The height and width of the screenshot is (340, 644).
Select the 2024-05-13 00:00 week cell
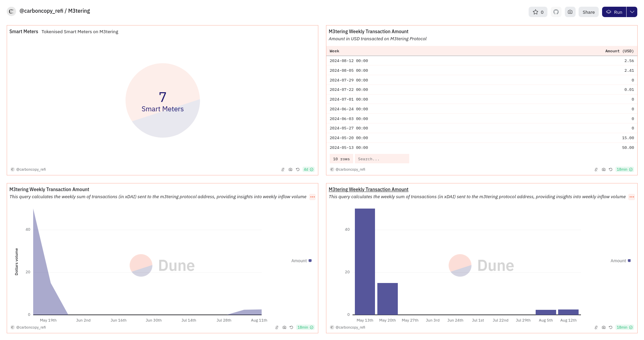coord(349,148)
